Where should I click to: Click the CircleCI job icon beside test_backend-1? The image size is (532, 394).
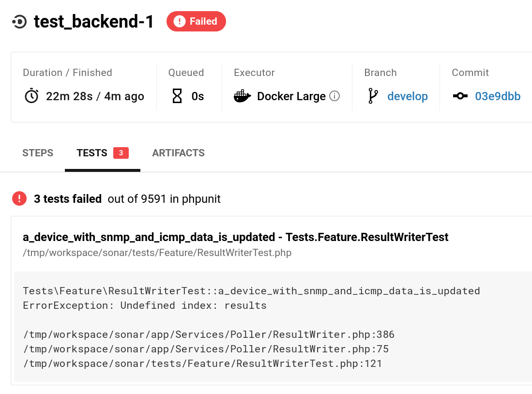tap(19, 22)
